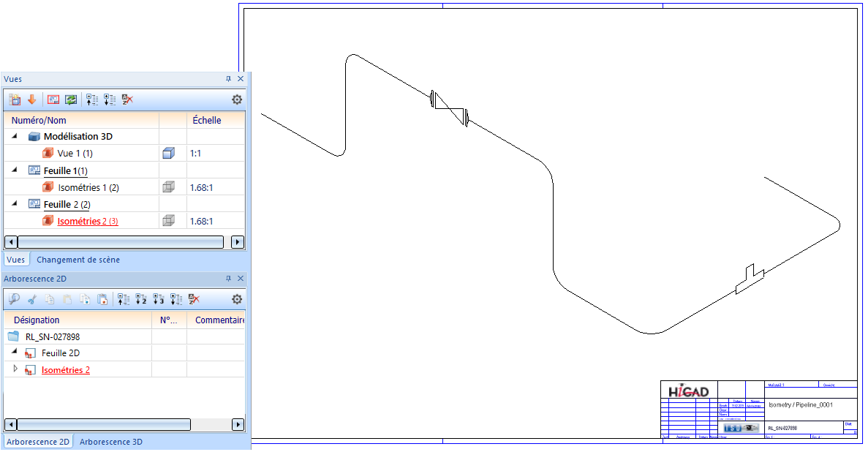Click the 1.68:1 scale of Isométries 1

(202, 188)
